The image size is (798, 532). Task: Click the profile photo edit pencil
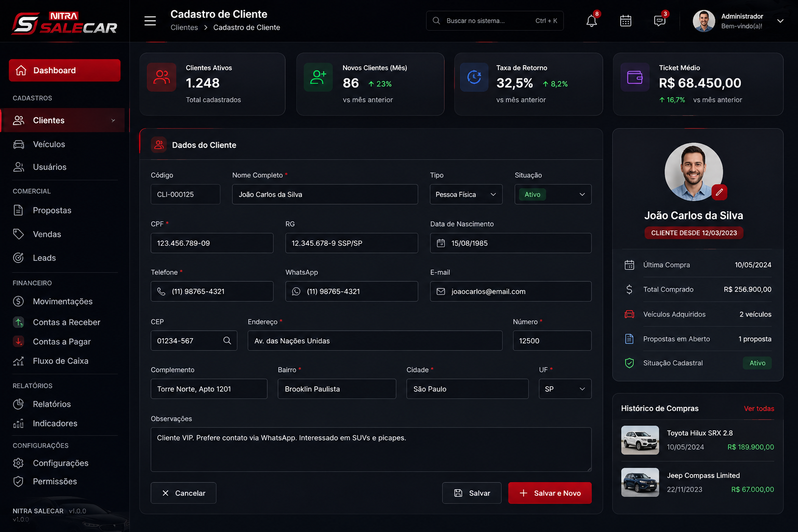pos(719,192)
